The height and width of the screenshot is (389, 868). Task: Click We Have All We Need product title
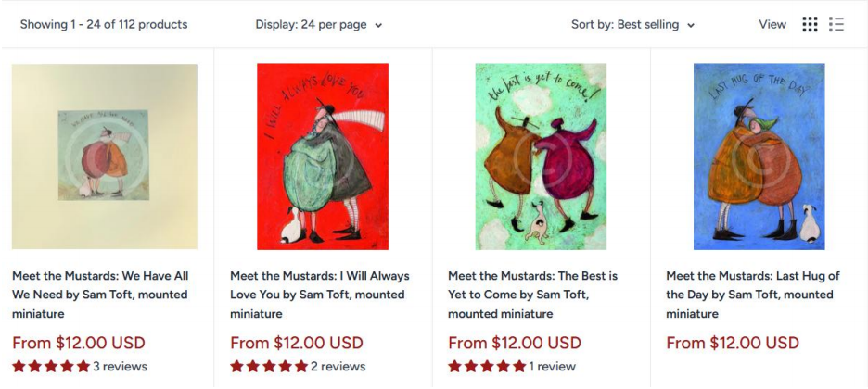coord(100,295)
